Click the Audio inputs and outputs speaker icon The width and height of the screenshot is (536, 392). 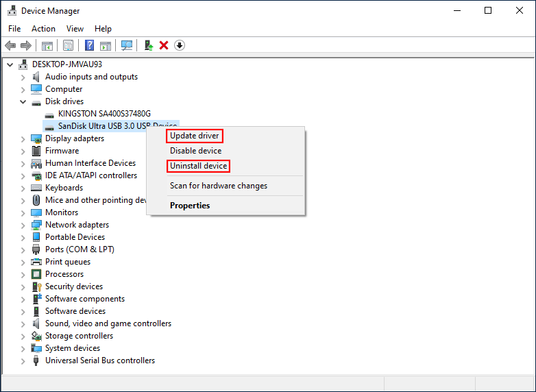(x=36, y=77)
